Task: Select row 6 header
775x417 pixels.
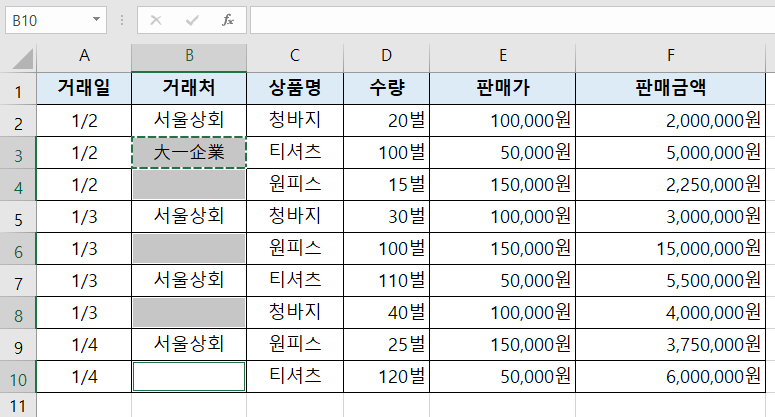Action: pos(18,249)
